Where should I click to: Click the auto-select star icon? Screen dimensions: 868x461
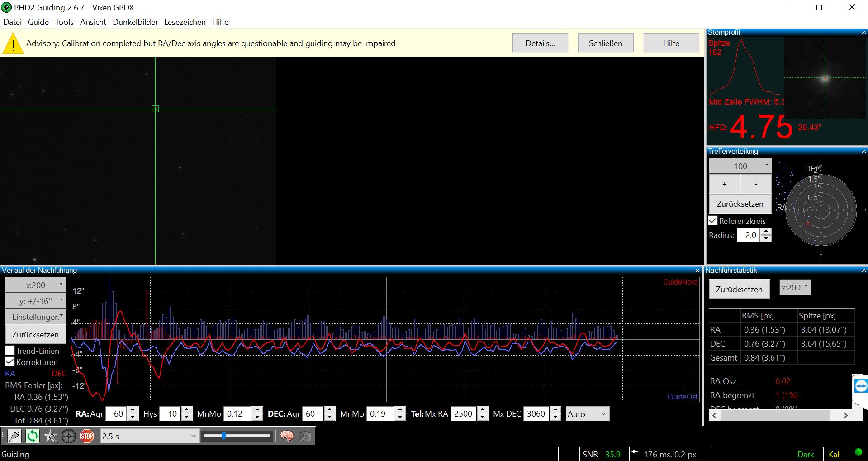(51, 436)
